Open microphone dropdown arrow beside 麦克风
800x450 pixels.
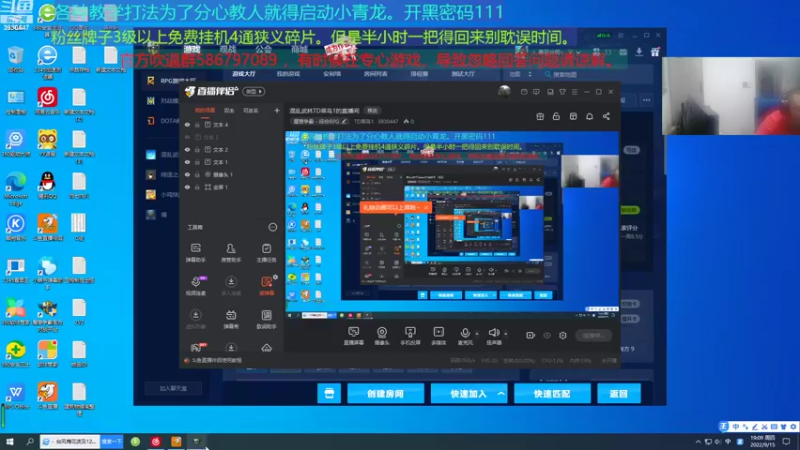[x=477, y=334]
